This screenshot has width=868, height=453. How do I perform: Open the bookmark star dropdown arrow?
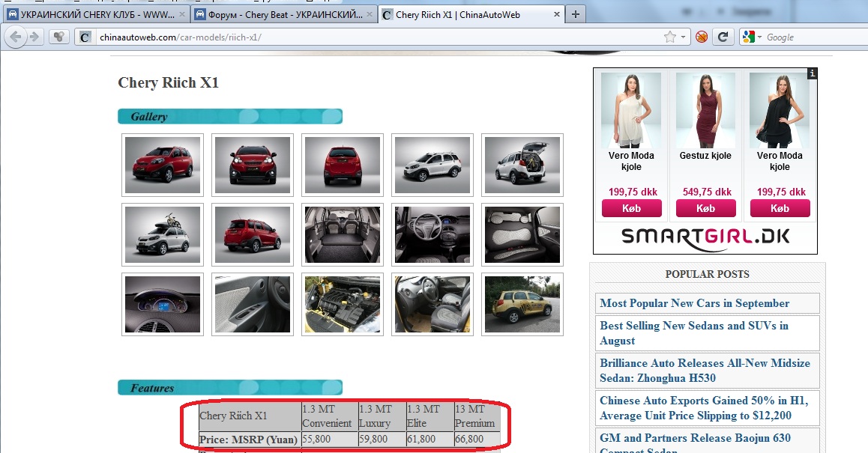[x=683, y=37]
